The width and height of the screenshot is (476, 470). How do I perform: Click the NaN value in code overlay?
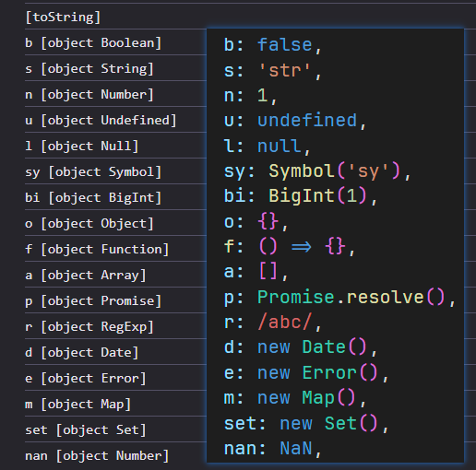296,448
